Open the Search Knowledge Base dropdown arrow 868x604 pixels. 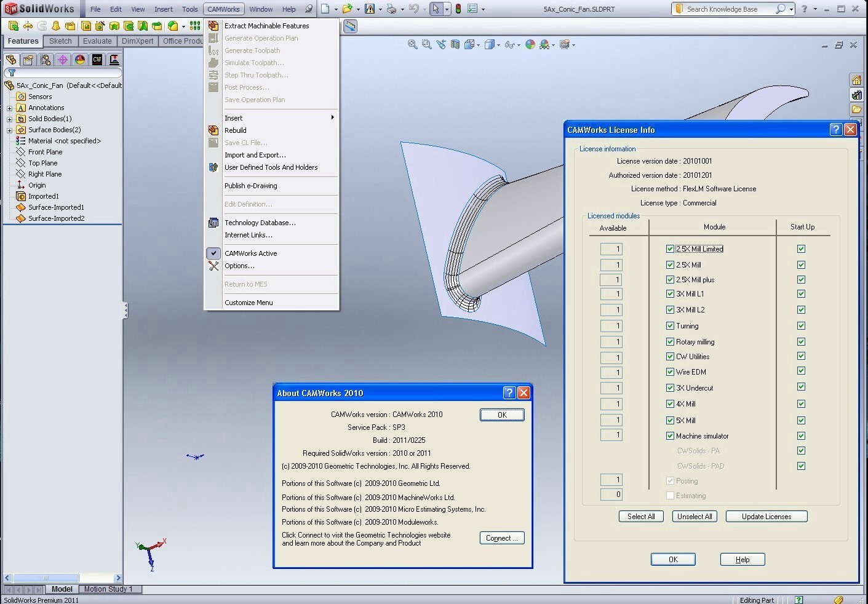click(x=791, y=9)
